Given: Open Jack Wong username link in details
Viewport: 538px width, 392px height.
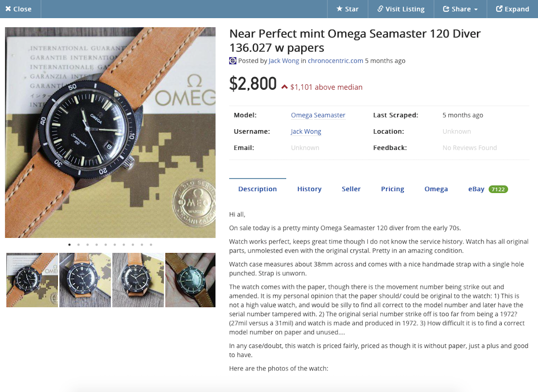Looking at the screenshot, I should (306, 131).
